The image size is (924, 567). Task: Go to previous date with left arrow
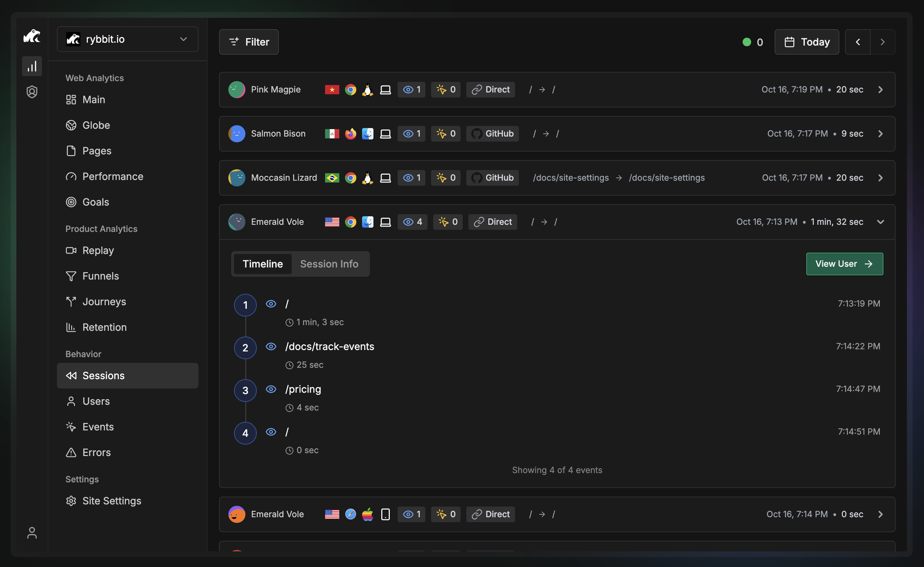click(x=857, y=42)
